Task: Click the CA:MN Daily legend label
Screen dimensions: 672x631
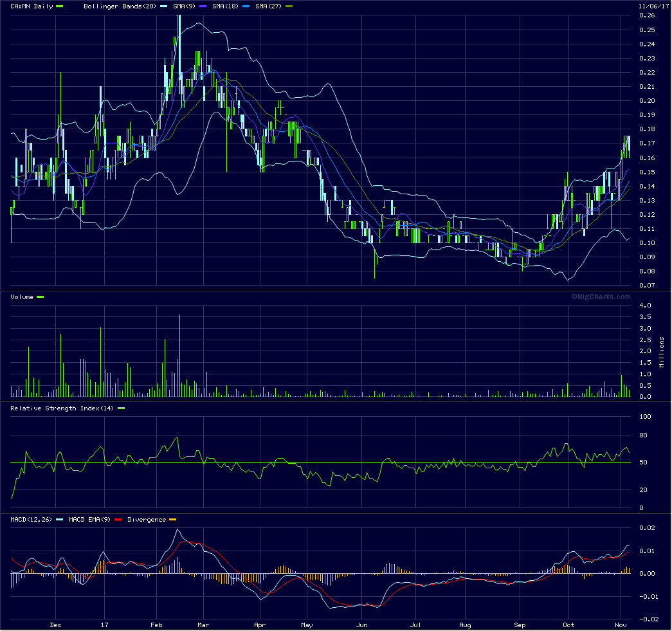Action: tap(32, 6)
